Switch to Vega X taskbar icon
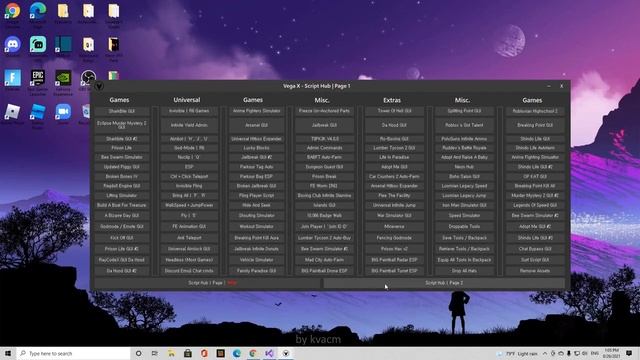The image size is (640, 360). point(286,353)
